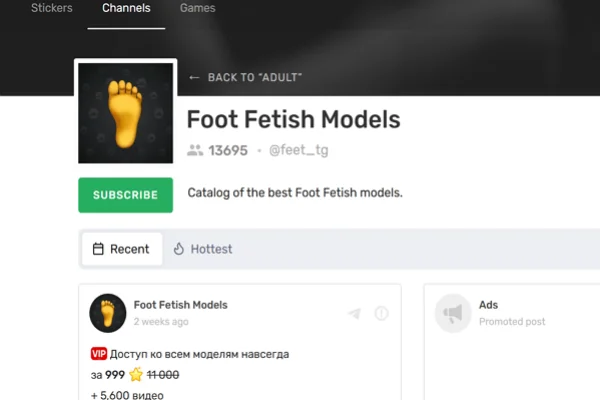Viewport: 600px width, 400px height.
Task: Click the flame icon beside Hottest
Action: [179, 249]
